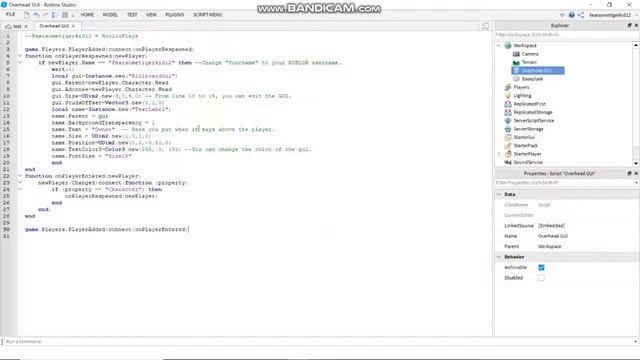Screen dimensions: 640x360
Task: Click the LinkedSource [Embedded] value
Action: tap(551, 226)
